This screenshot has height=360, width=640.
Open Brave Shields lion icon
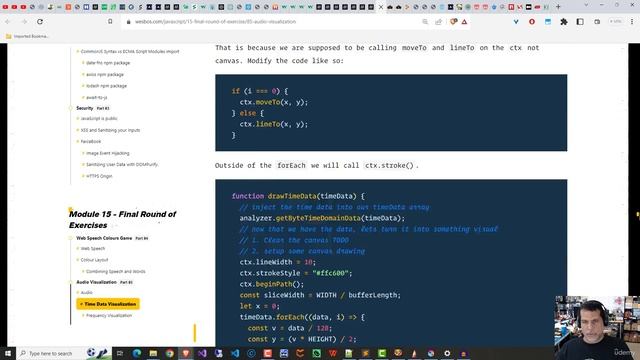[453, 22]
